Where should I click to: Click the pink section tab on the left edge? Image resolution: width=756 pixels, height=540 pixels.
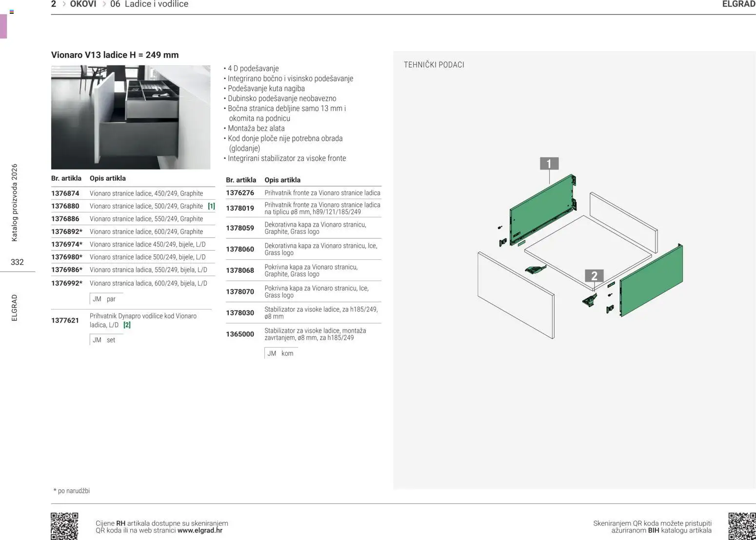[3, 26]
